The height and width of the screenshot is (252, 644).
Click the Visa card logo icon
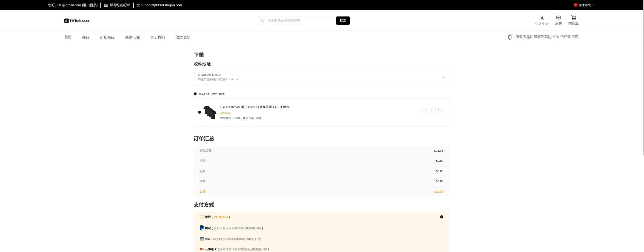coord(202,239)
